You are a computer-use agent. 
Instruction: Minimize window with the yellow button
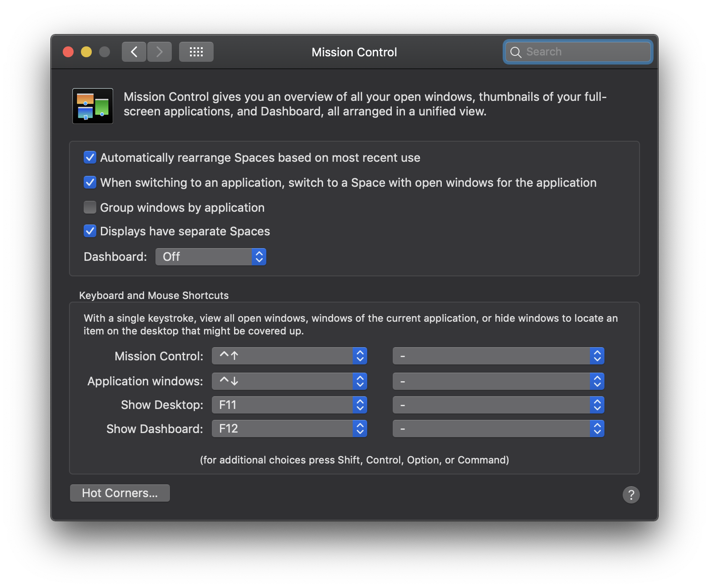click(x=86, y=52)
